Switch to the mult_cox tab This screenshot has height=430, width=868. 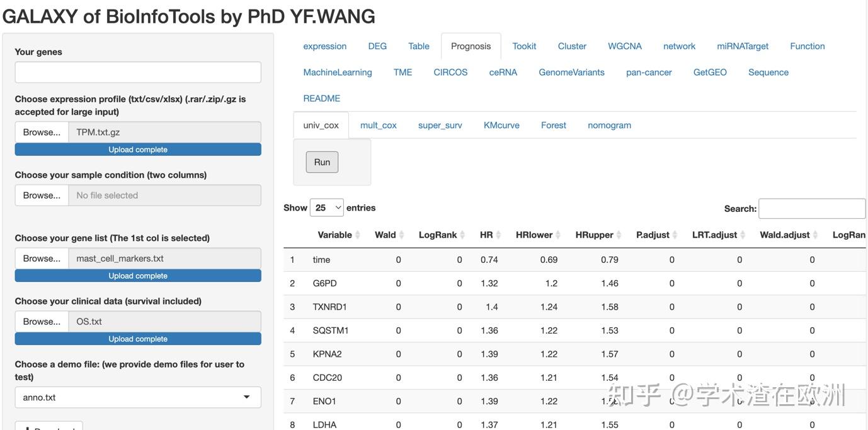click(378, 125)
